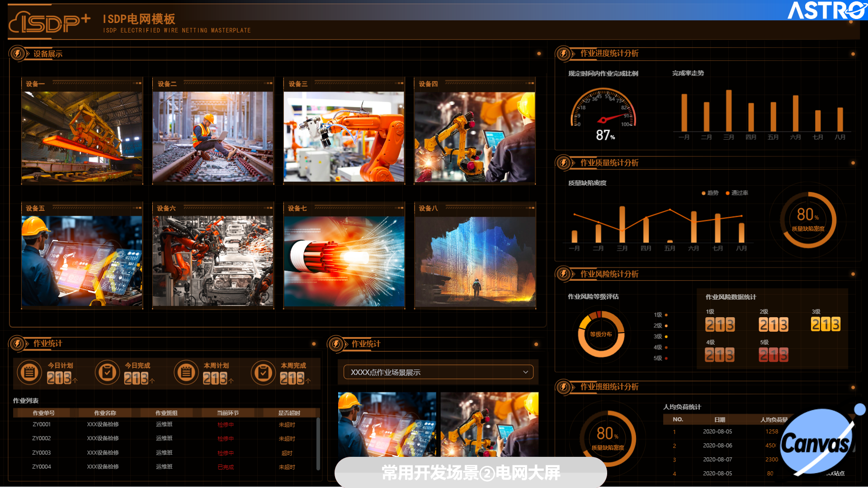Click lightning icon beside 作业风险统计分析
This screenshot has height=488, width=868.
pyautogui.click(x=563, y=274)
